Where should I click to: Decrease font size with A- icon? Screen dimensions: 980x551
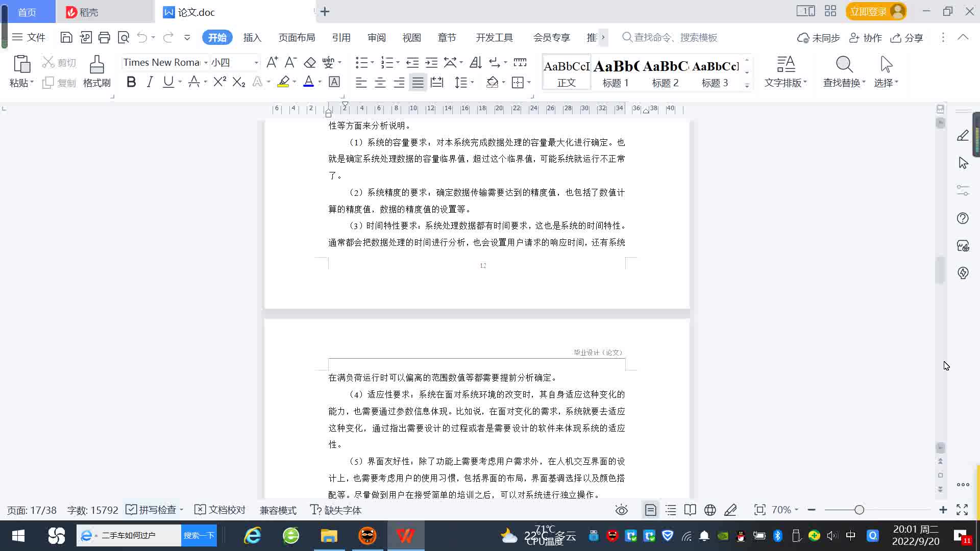290,62
